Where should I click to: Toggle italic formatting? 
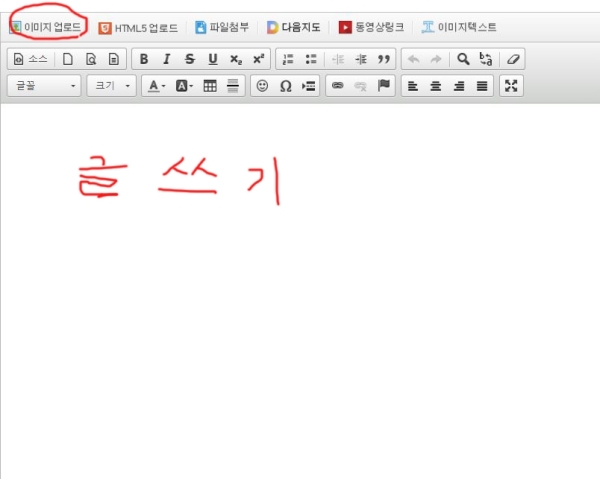pyautogui.click(x=166, y=59)
